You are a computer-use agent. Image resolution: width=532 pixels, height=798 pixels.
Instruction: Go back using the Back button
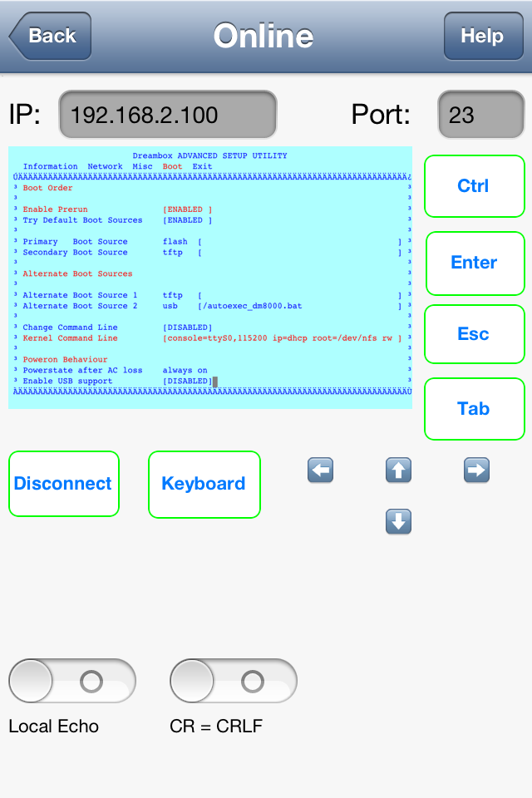pyautogui.click(x=50, y=36)
